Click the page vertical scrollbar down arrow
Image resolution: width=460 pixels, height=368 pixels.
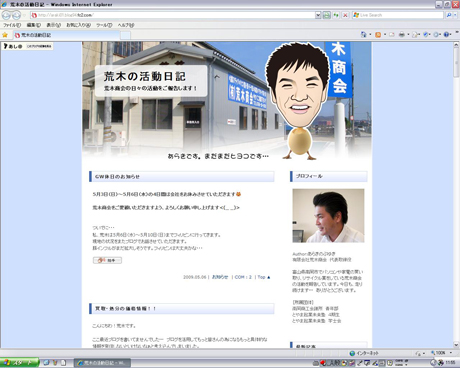456,345
